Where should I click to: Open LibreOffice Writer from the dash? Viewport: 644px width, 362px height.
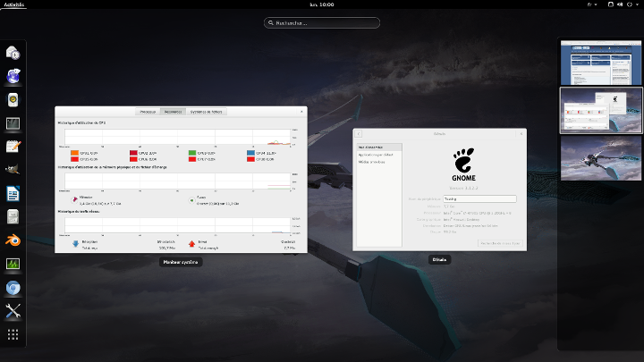coord(13,193)
